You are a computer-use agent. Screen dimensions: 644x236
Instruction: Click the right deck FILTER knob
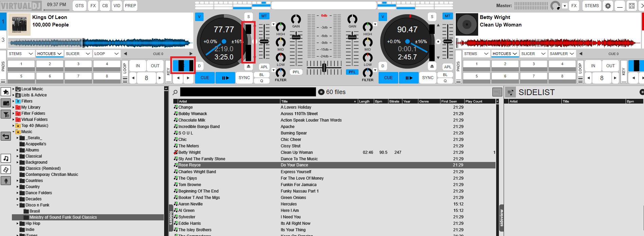click(368, 73)
